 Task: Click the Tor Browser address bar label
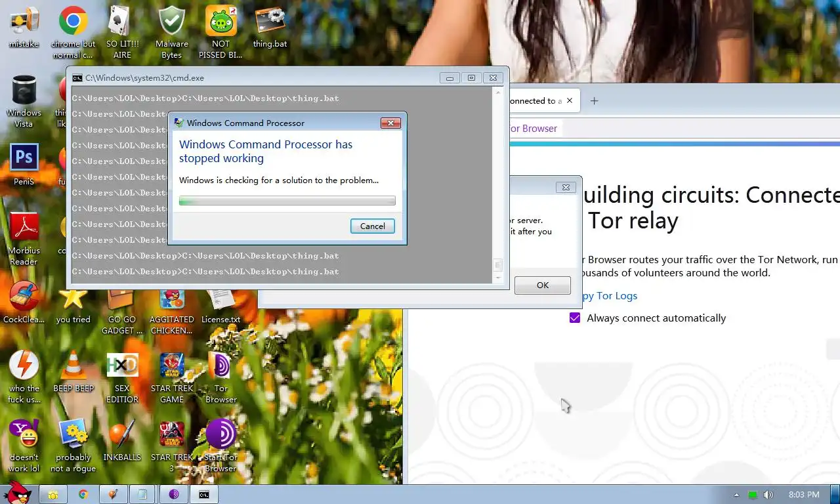coord(534,128)
